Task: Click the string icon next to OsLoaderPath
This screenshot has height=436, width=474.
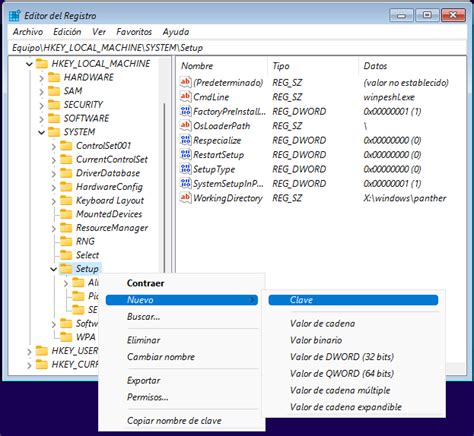Action: pos(185,126)
